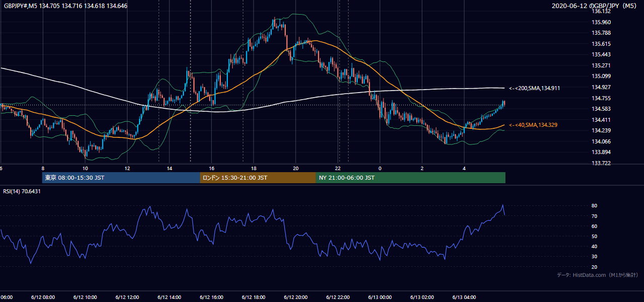Click the 6/12 16:00 date label
The width and height of the screenshot is (644, 302).
coord(212,297)
